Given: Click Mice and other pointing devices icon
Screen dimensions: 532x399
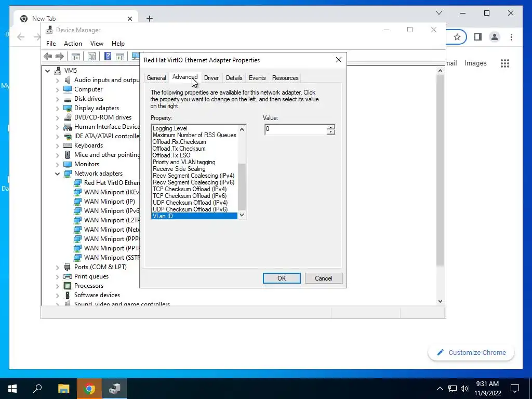Looking at the screenshot, I should point(68,155).
